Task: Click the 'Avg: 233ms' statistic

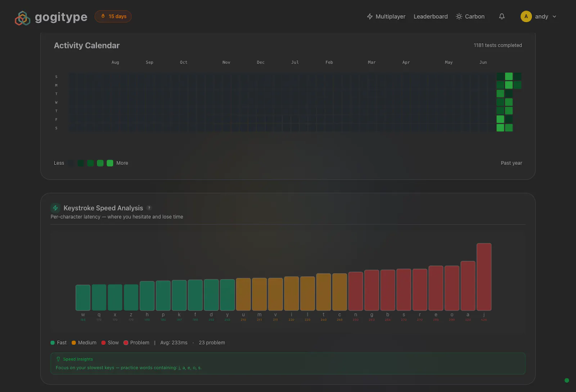Action: 174,343
